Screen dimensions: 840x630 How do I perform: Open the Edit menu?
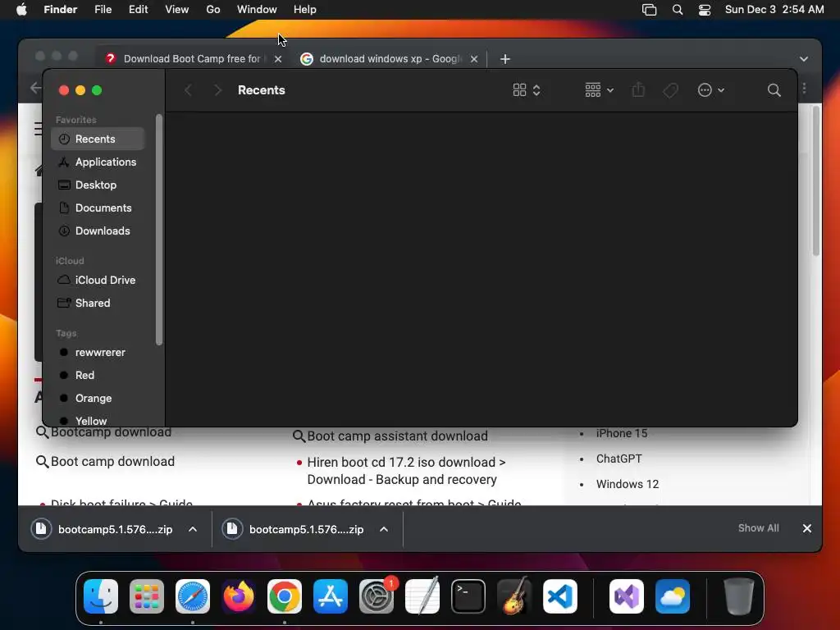(138, 10)
